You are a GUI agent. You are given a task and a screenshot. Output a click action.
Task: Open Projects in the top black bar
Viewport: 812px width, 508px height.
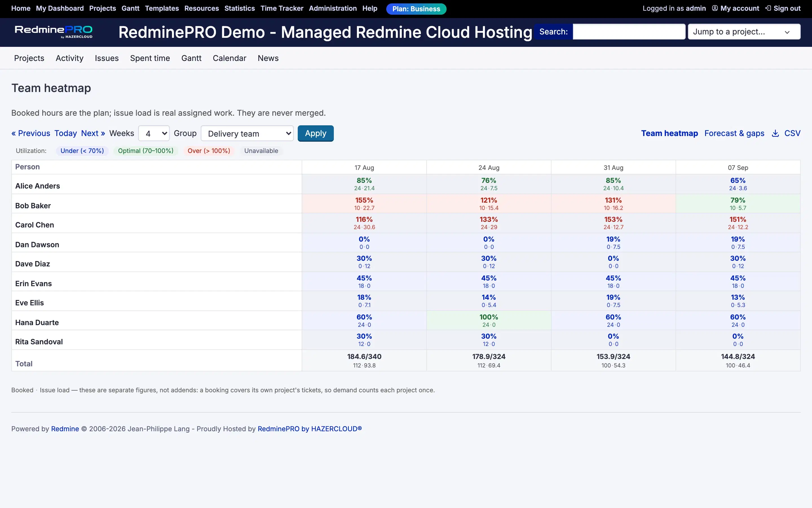[x=103, y=8]
